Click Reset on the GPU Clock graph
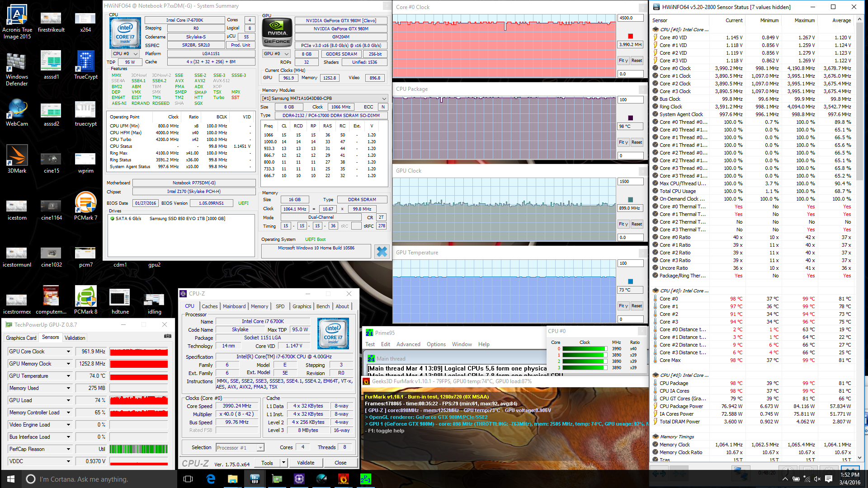868x488 pixels. coord(637,224)
